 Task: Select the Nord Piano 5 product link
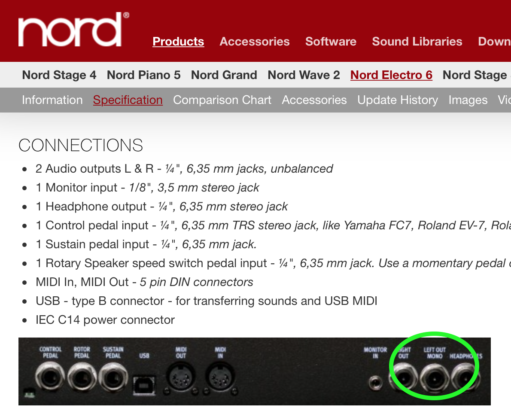(144, 75)
